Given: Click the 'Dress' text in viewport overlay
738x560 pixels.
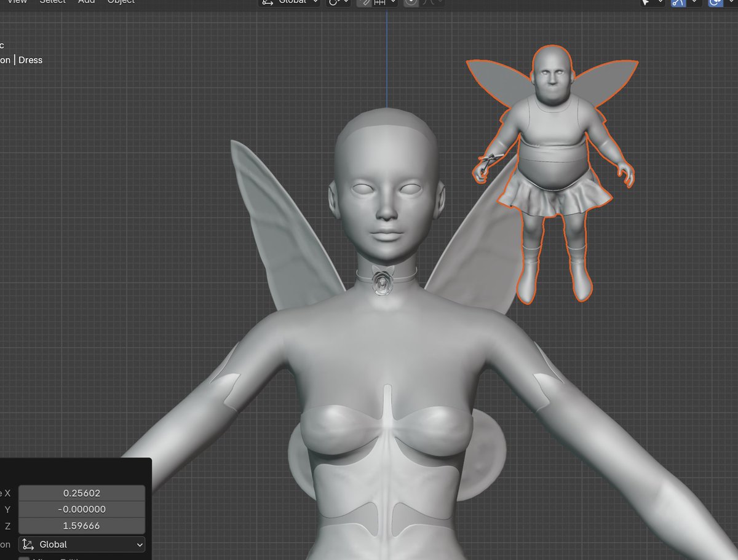Looking at the screenshot, I should coord(30,60).
